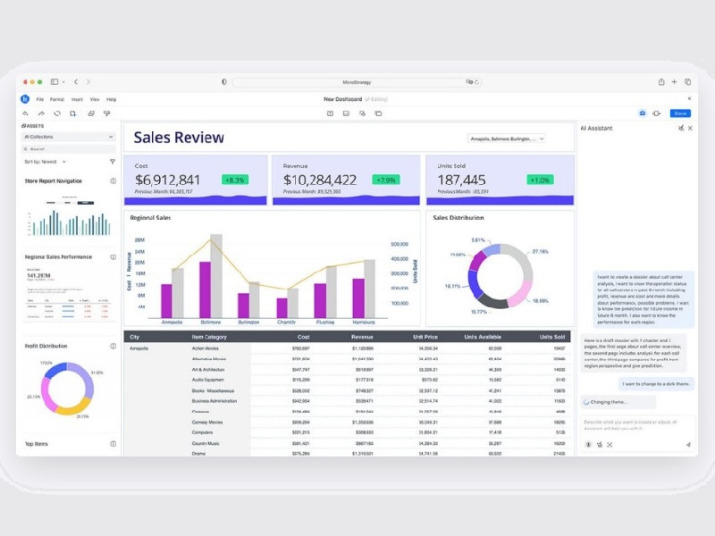This screenshot has height=536, width=715.
Task: Click the browser back arrow
Action: coord(76,82)
